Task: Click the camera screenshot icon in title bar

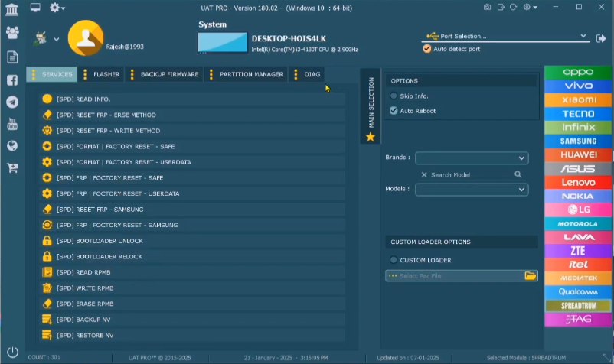Action: 487,7
